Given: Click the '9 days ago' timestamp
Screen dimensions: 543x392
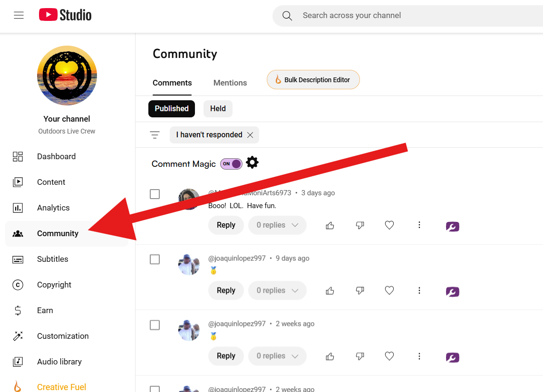Looking at the screenshot, I should click(x=292, y=258).
